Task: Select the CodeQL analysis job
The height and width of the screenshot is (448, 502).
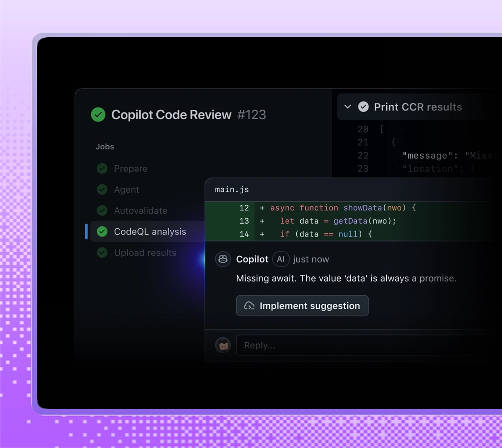Action: click(148, 232)
